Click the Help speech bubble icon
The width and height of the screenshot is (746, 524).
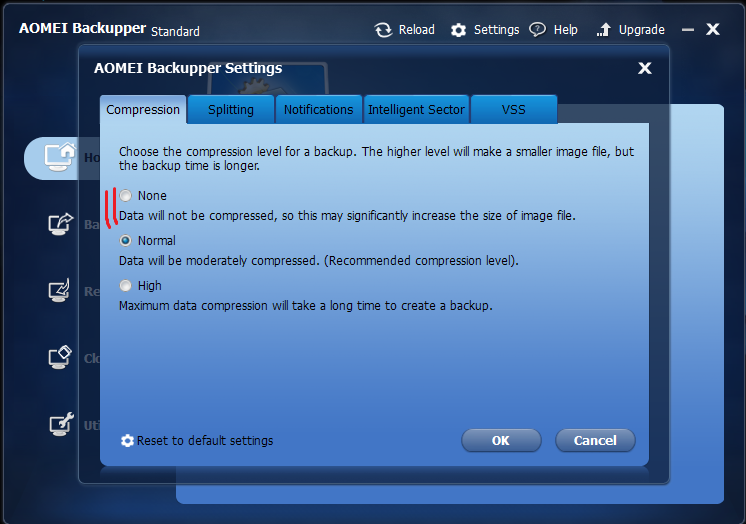pyautogui.click(x=538, y=30)
